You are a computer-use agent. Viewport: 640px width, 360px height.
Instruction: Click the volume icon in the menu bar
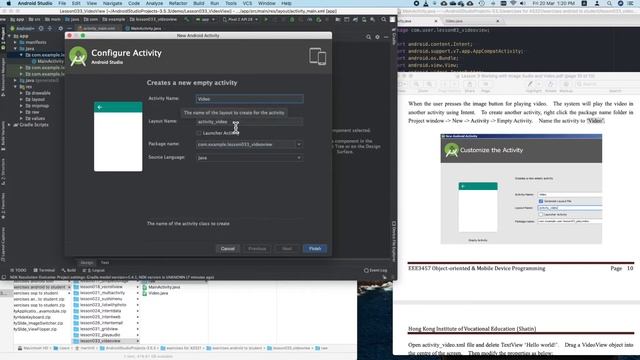tap(522, 3)
